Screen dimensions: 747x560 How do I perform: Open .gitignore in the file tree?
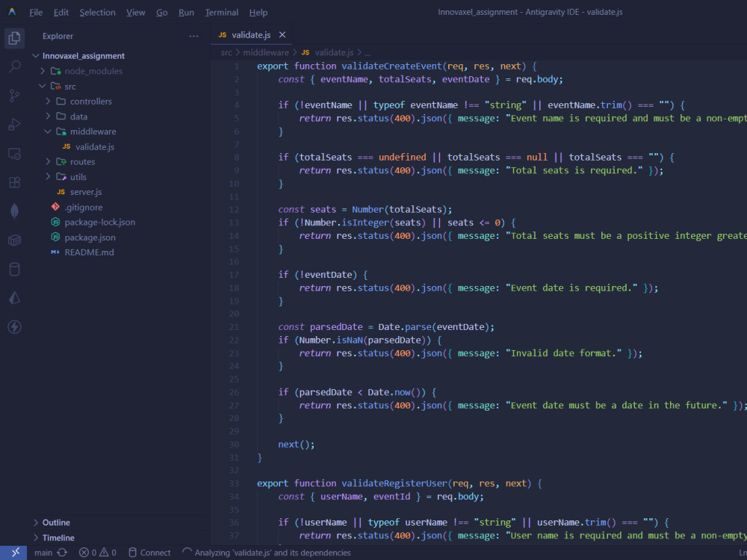pos(84,207)
